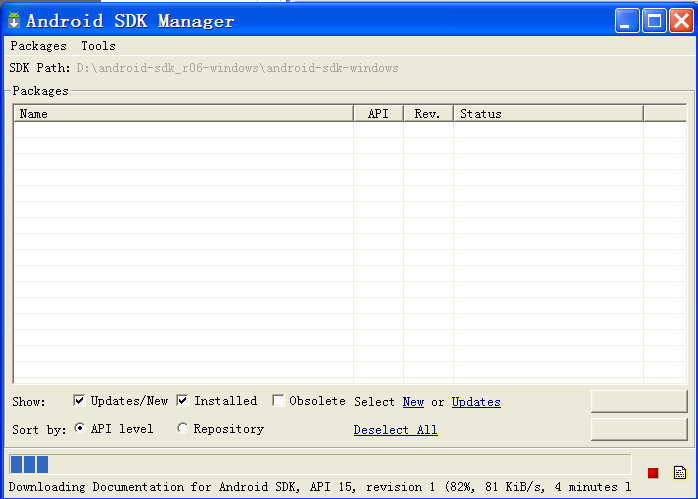Click the Name column header
This screenshot has width=698, height=499.
[183, 114]
